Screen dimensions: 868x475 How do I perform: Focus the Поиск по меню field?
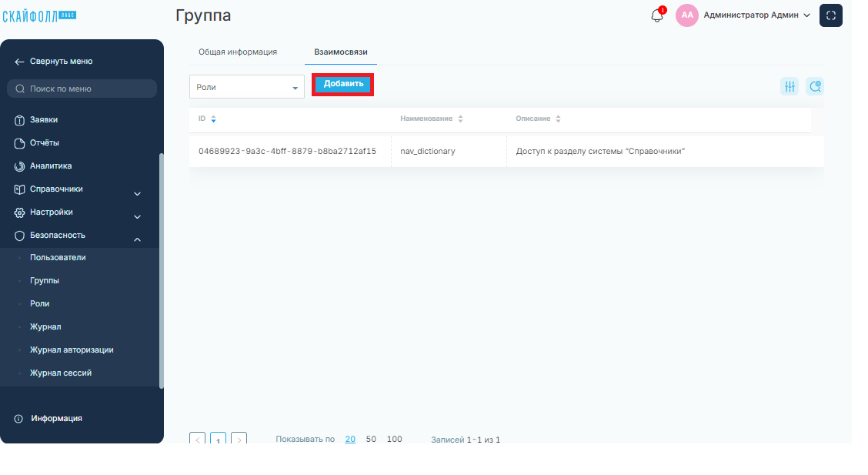click(x=82, y=89)
